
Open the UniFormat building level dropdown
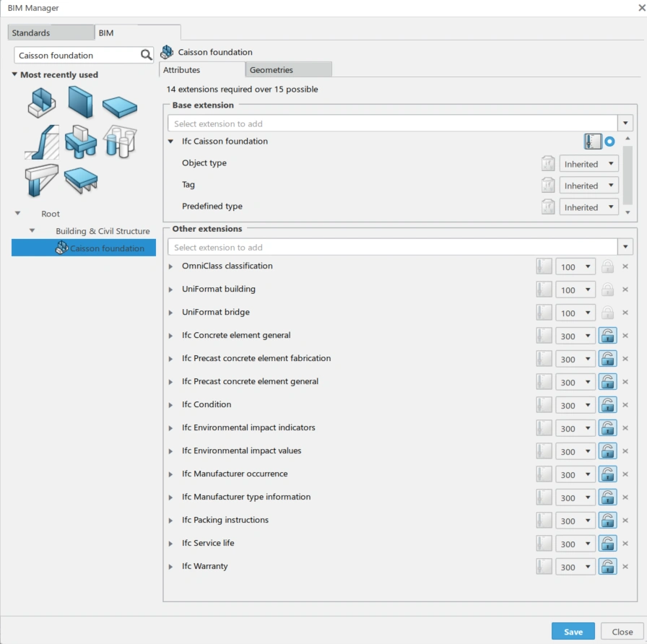[576, 290]
